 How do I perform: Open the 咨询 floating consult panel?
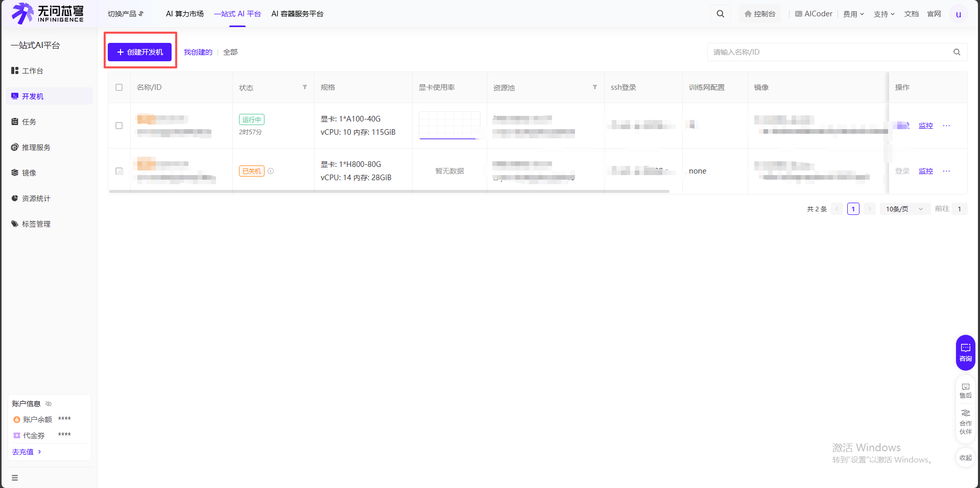[x=965, y=352]
